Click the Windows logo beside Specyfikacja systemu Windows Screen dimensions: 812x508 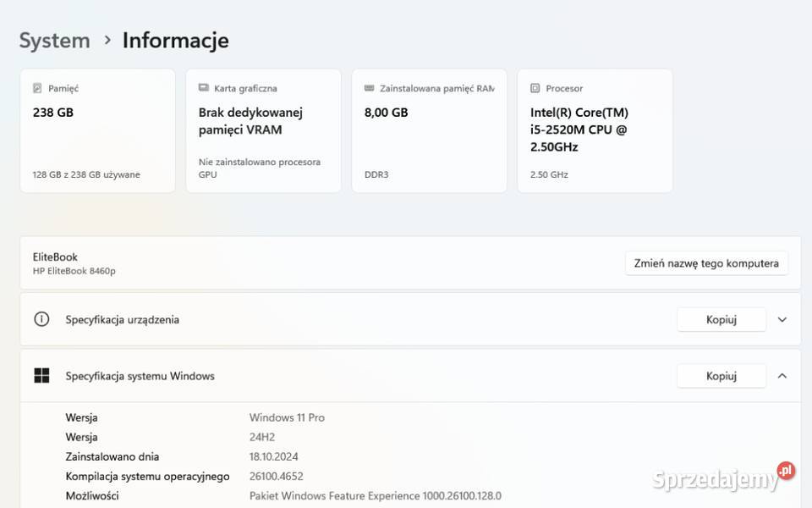(x=41, y=376)
